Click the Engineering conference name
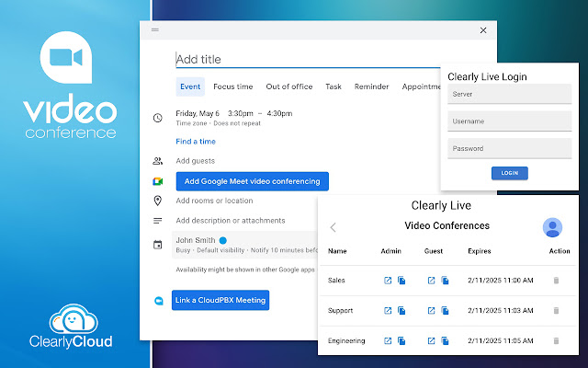 pos(346,340)
